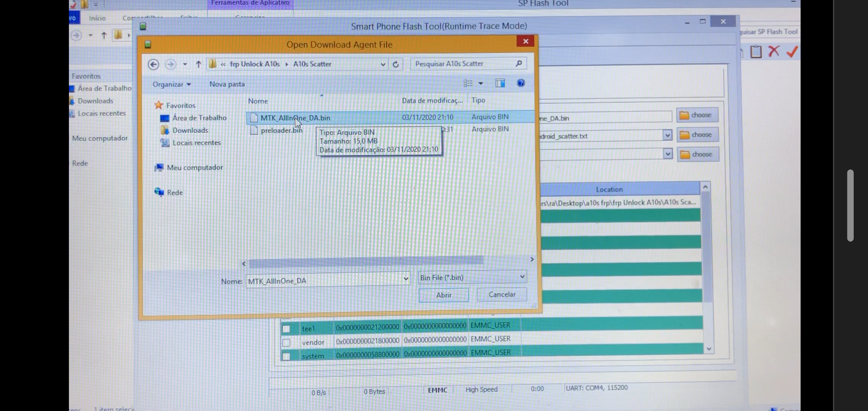Click search magnifier in Pesquisar A10s Scatter

519,64
